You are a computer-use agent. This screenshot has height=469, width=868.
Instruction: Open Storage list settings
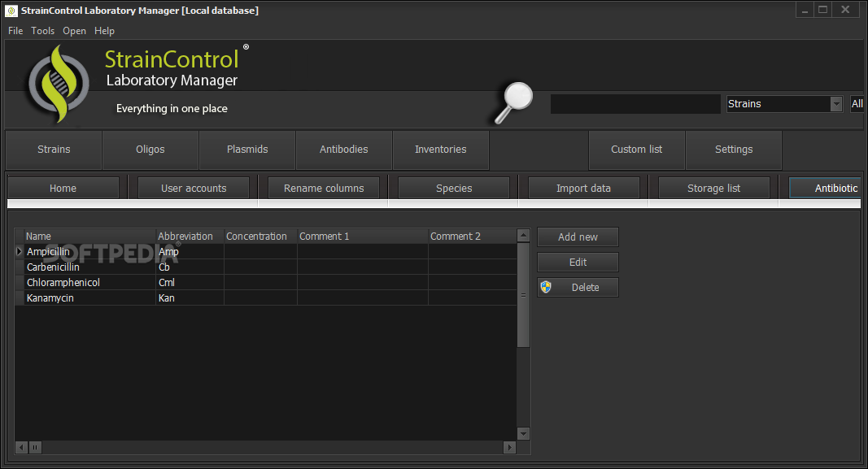click(x=713, y=188)
